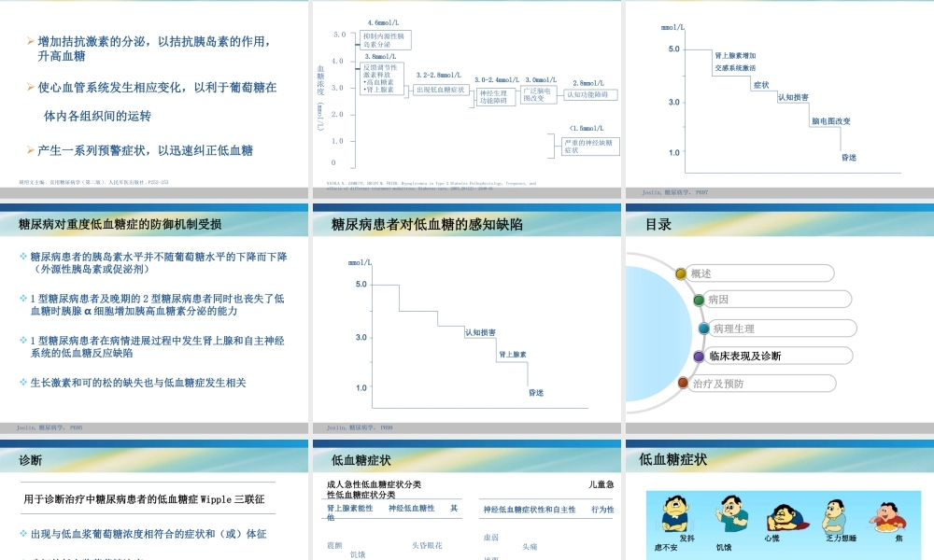Select the sleepy 乏力想睡 cartoon character
934x560 pixels.
[835, 516]
